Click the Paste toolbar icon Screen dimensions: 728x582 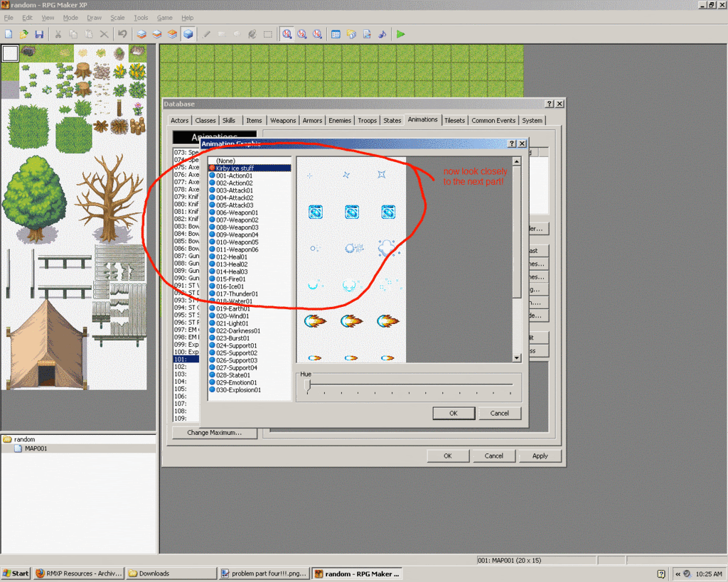point(89,34)
